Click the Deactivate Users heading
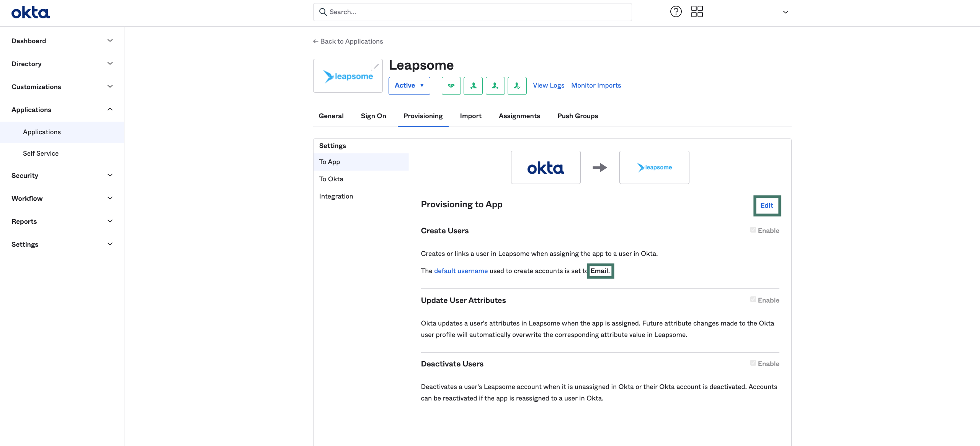Viewport: 980px width, 446px height. [452, 364]
